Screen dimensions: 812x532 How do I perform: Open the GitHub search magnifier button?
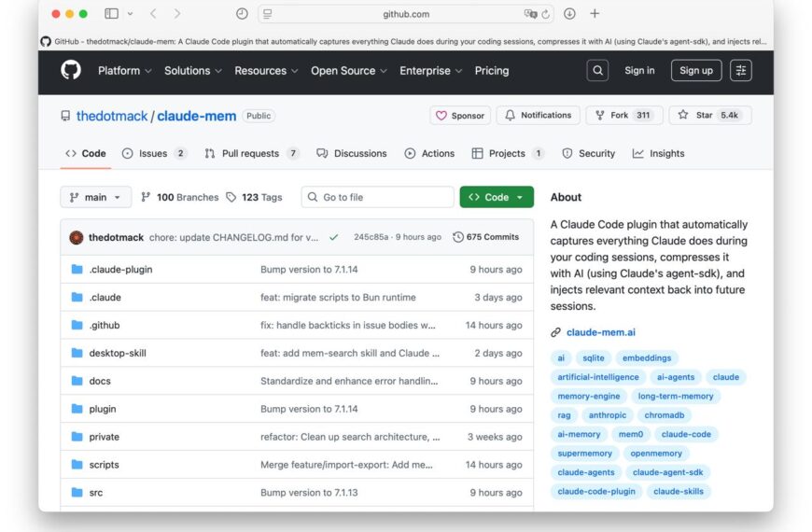pyautogui.click(x=597, y=70)
